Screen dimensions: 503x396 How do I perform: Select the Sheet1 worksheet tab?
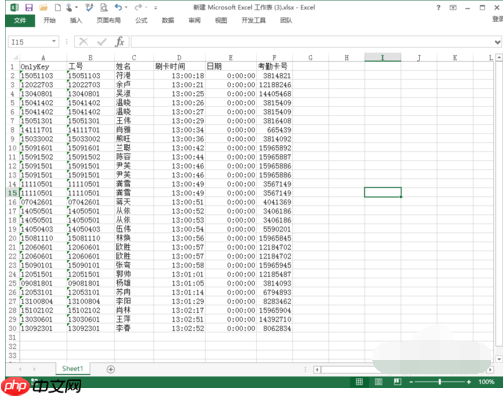pos(72,369)
